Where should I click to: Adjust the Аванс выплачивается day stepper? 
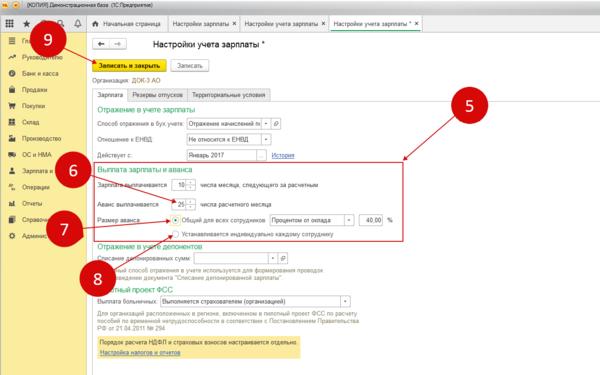(191, 204)
